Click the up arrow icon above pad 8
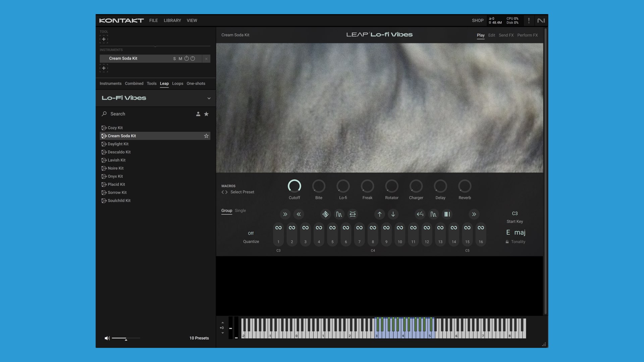Image resolution: width=644 pixels, height=362 pixels. (379, 214)
